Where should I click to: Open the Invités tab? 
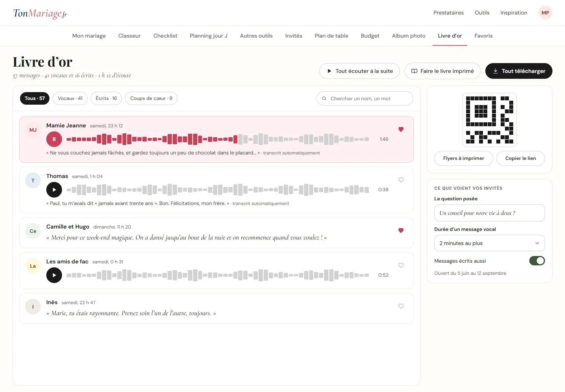[293, 36]
